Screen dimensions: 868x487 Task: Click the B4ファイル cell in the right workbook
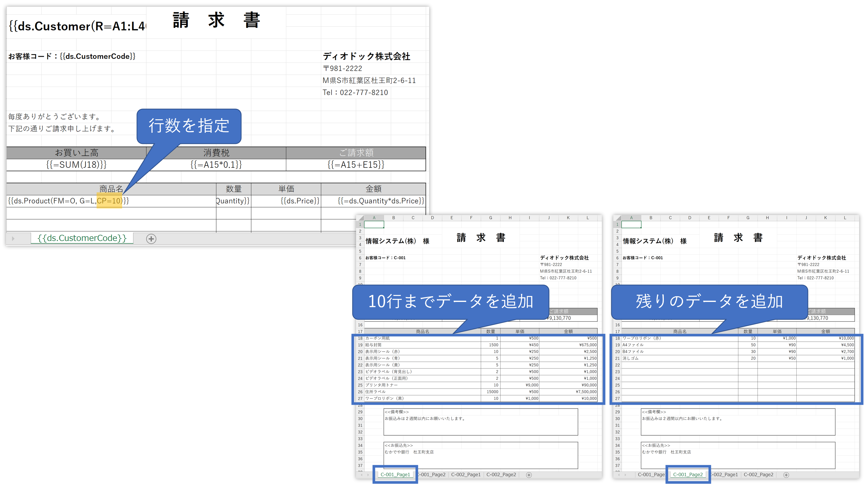(680, 352)
